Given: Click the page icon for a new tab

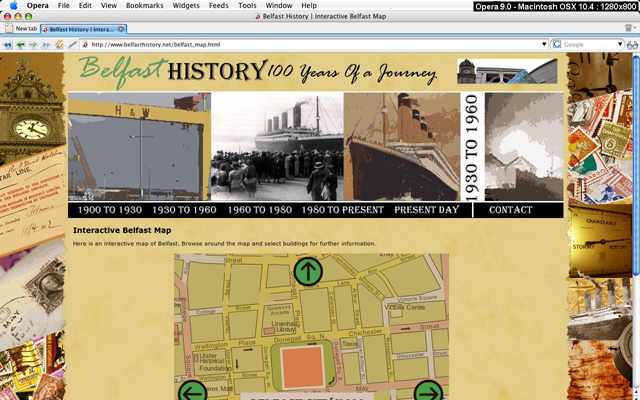Looking at the screenshot, I should point(9,28).
